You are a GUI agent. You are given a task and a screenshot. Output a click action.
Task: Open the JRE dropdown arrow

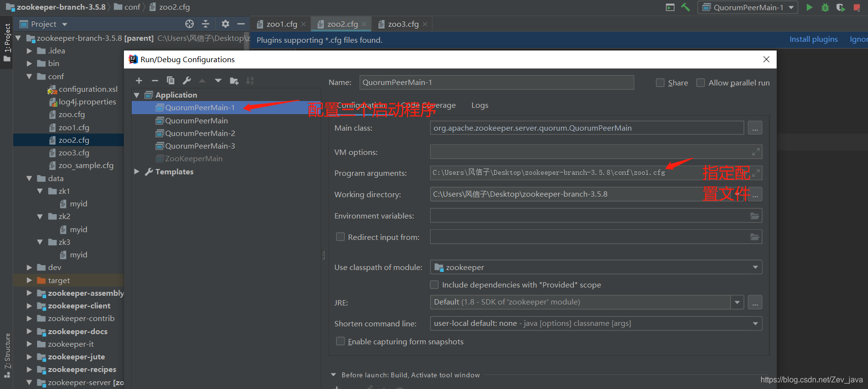coord(737,302)
